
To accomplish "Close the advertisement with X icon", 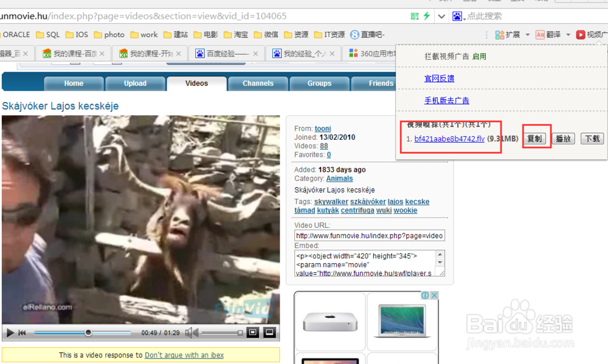I will pos(435,295).
